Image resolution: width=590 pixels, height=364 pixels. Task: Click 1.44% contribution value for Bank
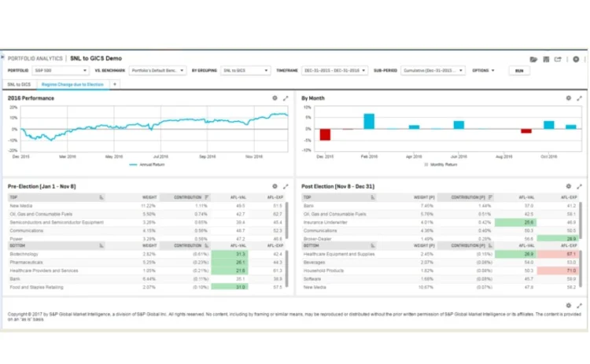tap(485, 206)
